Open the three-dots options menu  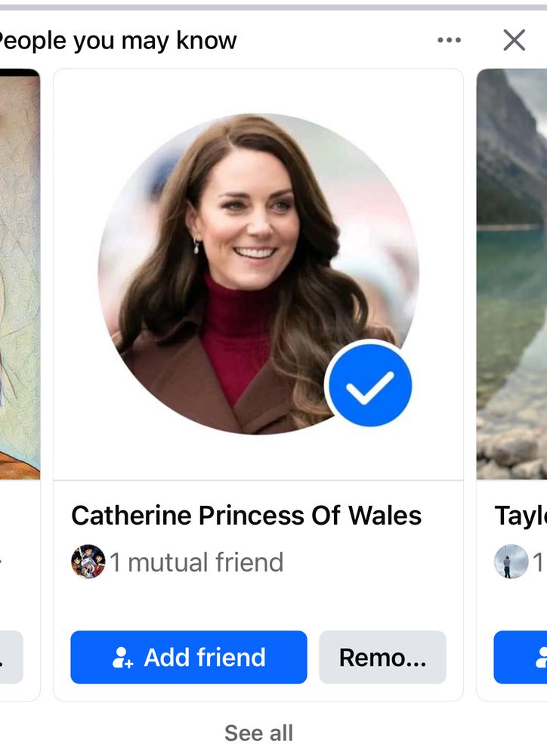click(x=449, y=39)
